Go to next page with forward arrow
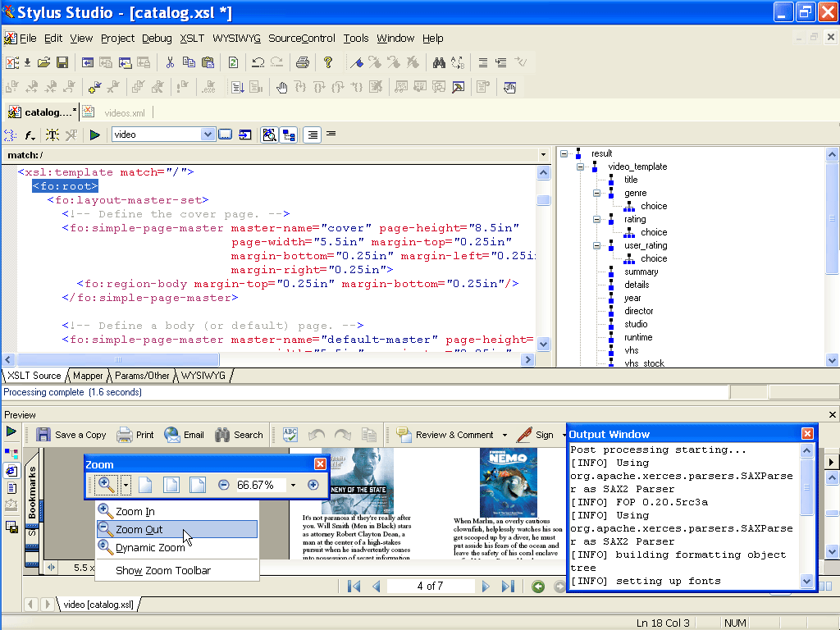This screenshot has height=630, width=840. pos(485,586)
